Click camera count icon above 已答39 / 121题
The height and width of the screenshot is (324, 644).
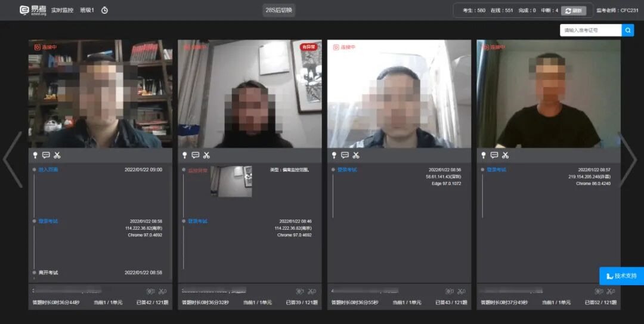tap(300, 291)
